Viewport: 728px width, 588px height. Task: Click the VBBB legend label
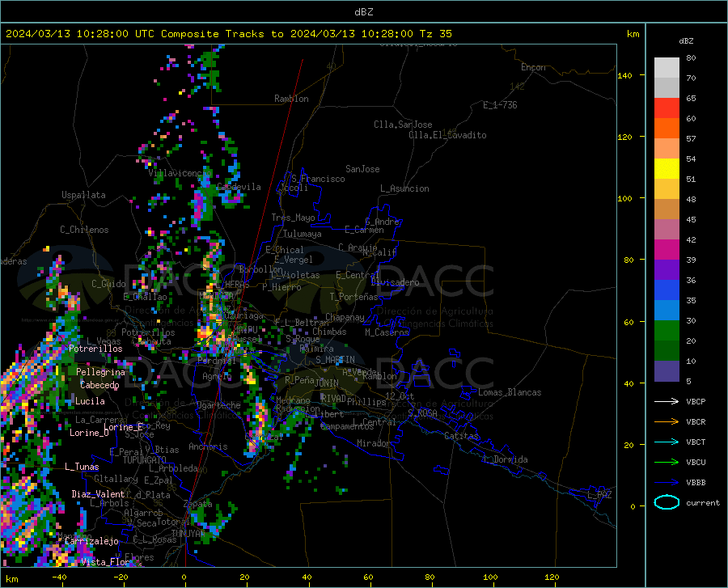pyautogui.click(x=696, y=483)
